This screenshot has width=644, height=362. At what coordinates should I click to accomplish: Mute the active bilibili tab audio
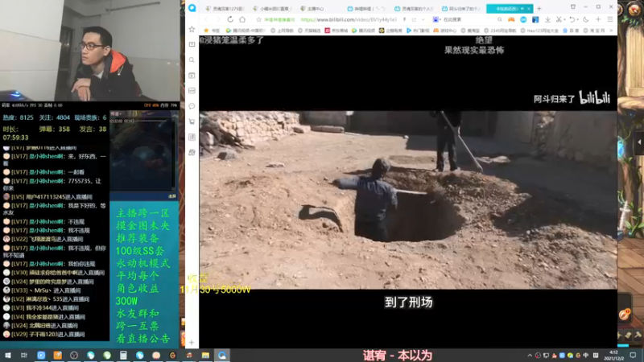tap(522, 9)
